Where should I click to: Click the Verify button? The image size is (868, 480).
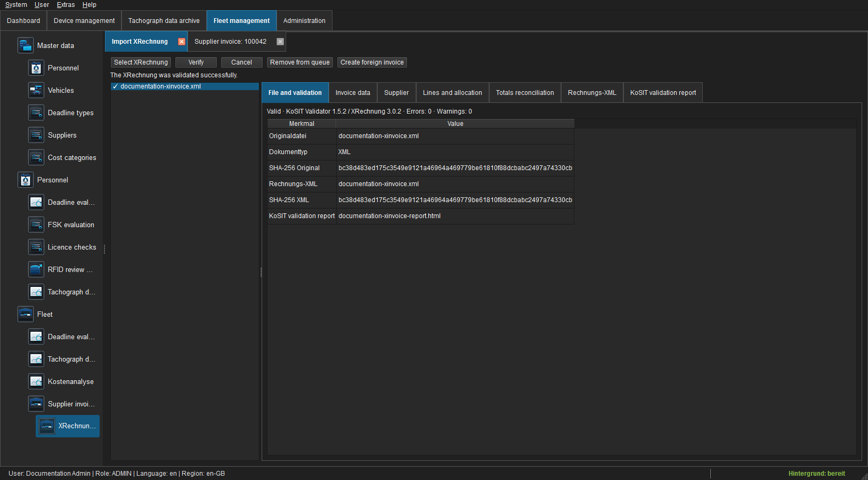[x=196, y=62]
